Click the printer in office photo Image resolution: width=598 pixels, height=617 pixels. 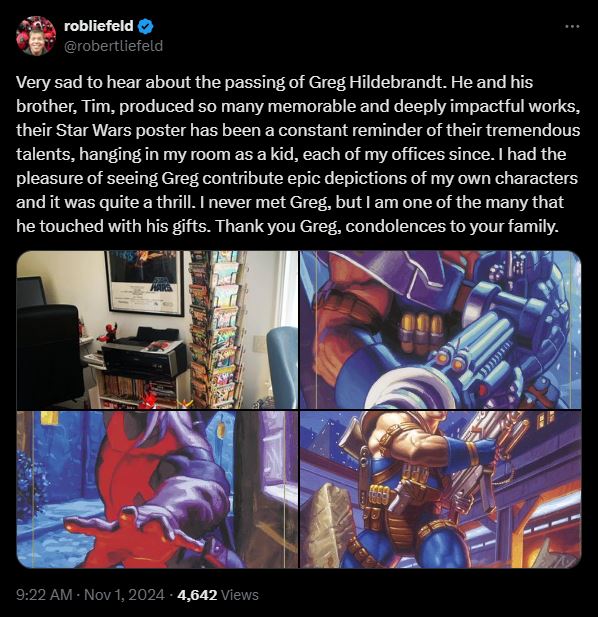point(144,353)
